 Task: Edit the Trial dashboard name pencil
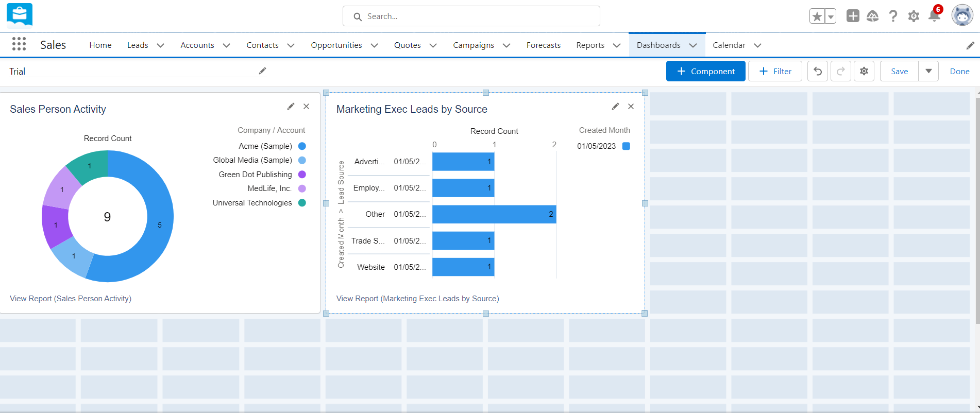tap(262, 71)
